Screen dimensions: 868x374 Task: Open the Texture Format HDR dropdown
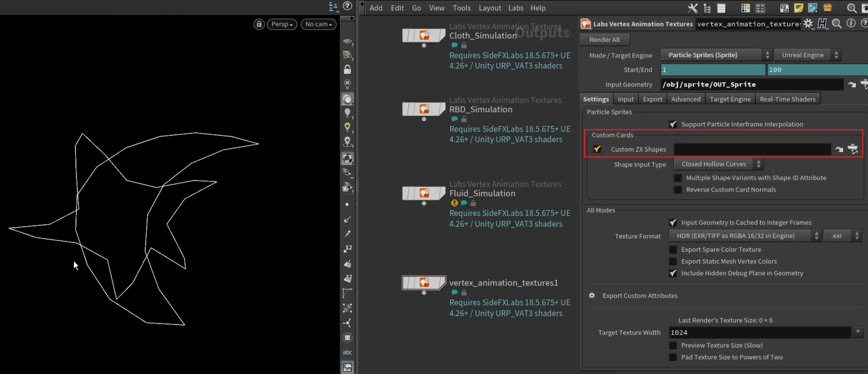click(745, 236)
